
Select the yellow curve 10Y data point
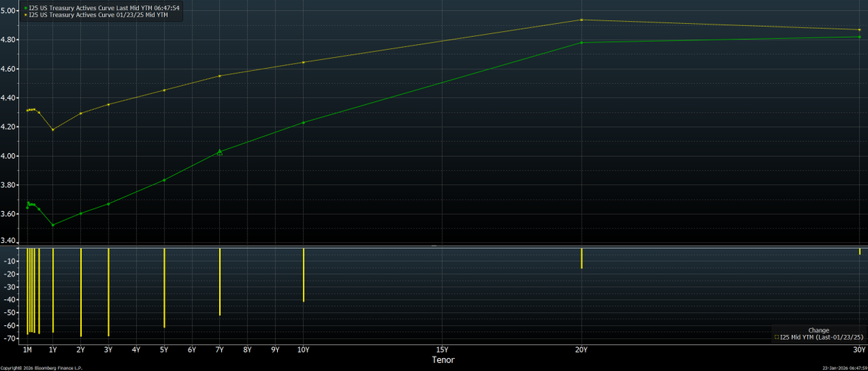tap(303, 62)
